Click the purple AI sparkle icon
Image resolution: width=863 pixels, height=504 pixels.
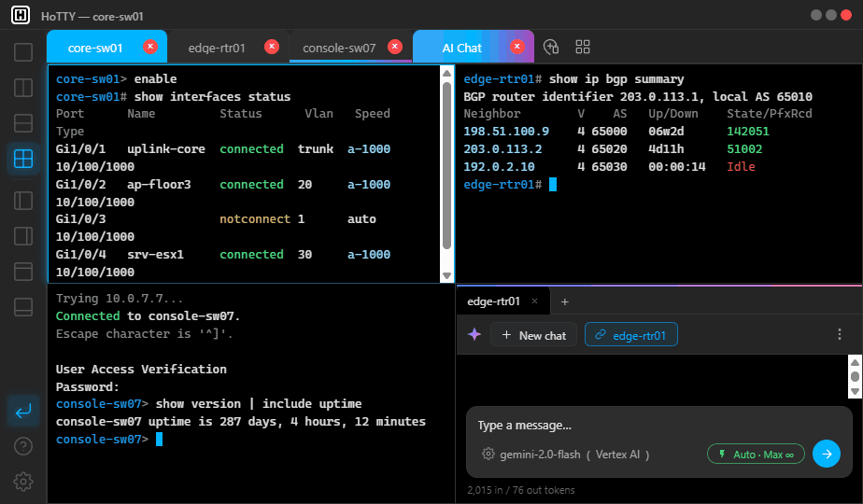click(474, 334)
